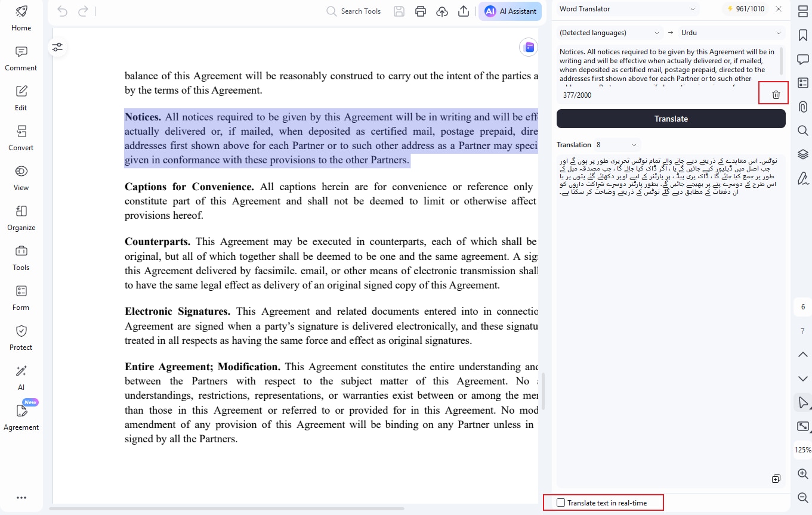Screen dimensions: 812x515
Task: Open the Home sidebar item
Action: [21, 18]
